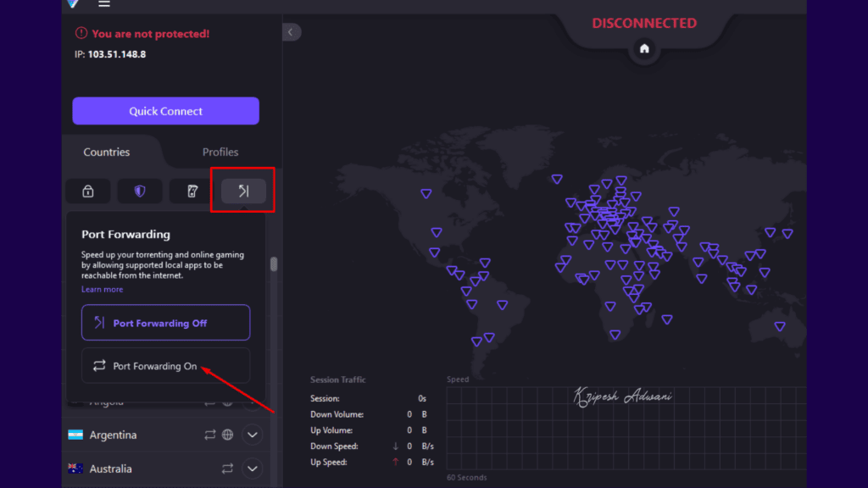This screenshot has width=868, height=488.
Task: Select the Countries tab
Action: 106,152
